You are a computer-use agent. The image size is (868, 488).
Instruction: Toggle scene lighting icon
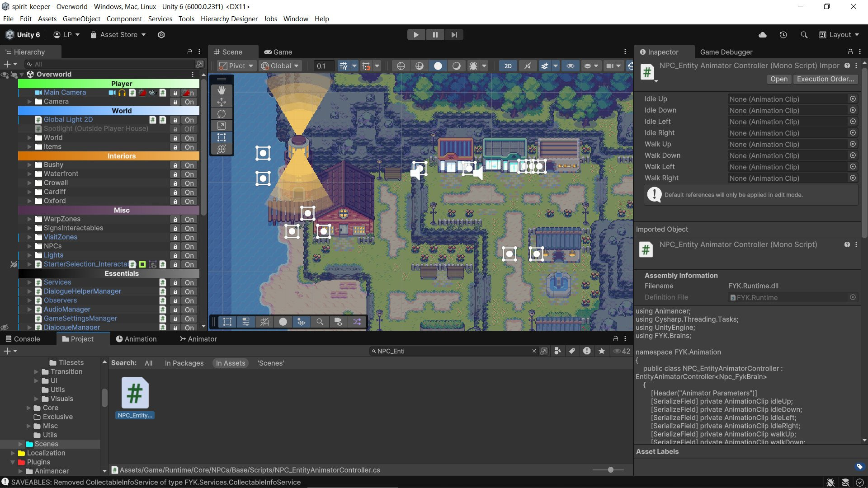(x=528, y=66)
